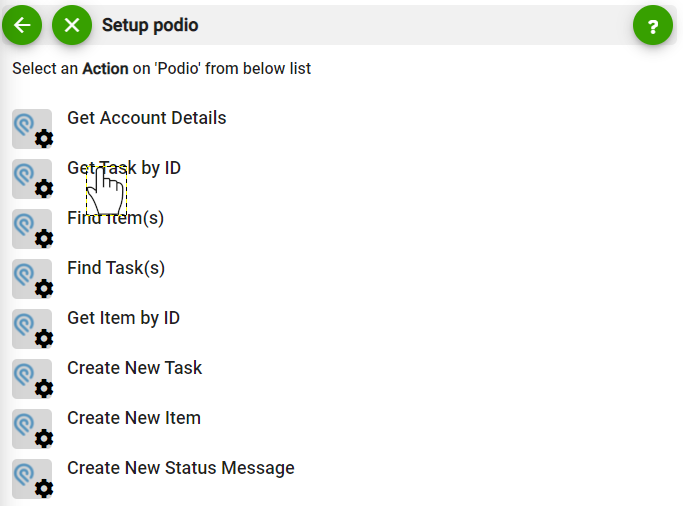Click the Podio icon beside Get Account Details
The height and width of the screenshot is (506, 683).
(x=32, y=129)
